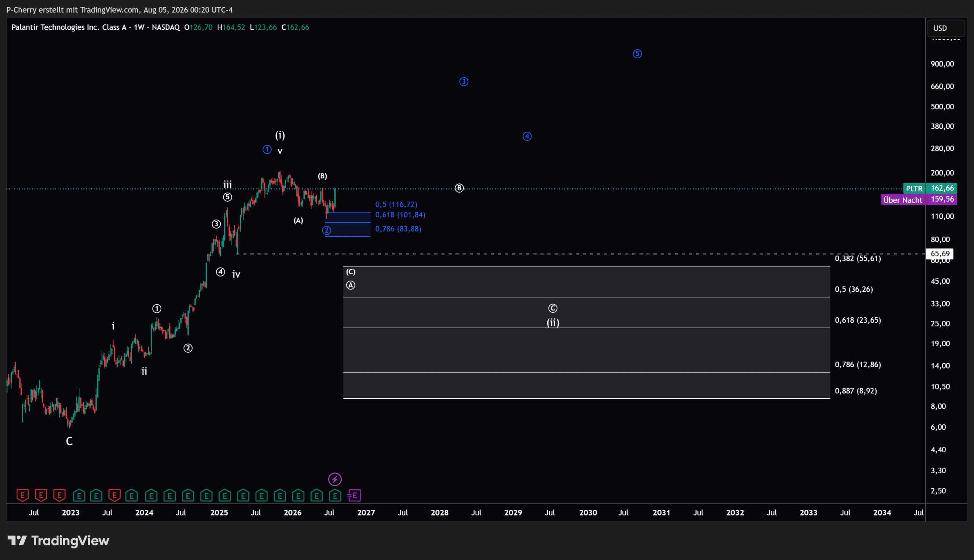Click the 2027 time axis label
The width and height of the screenshot is (974, 560).
[x=366, y=513]
